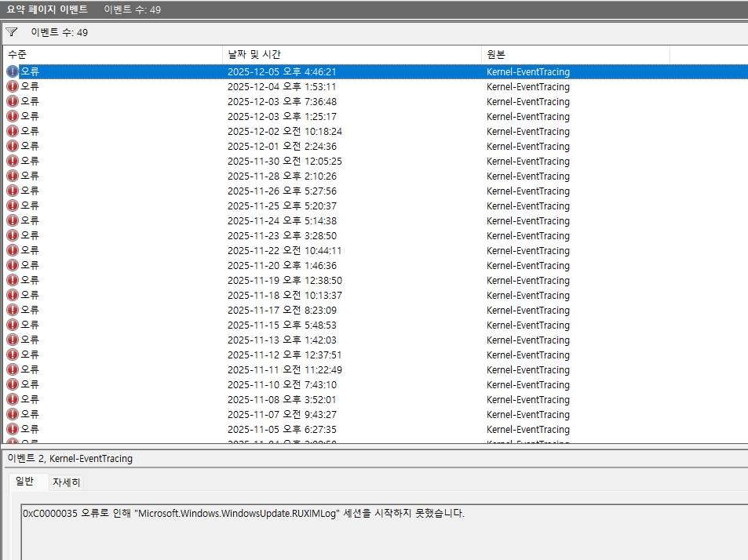Open the 일반 tab
This screenshot has width=748, height=560.
coord(24,482)
